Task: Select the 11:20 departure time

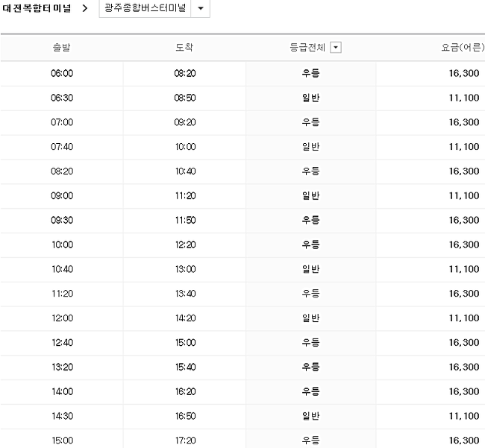Action: tap(62, 294)
